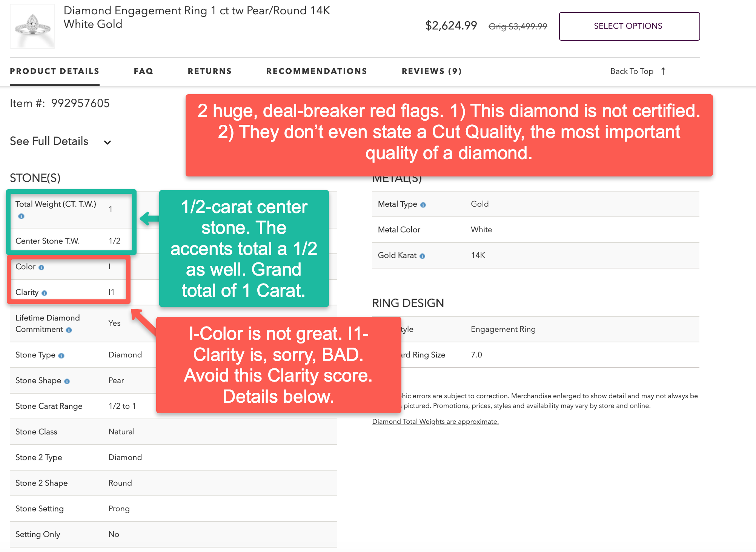Expand the See Full Details chevron
This screenshot has width=756, height=552.
pyautogui.click(x=108, y=142)
